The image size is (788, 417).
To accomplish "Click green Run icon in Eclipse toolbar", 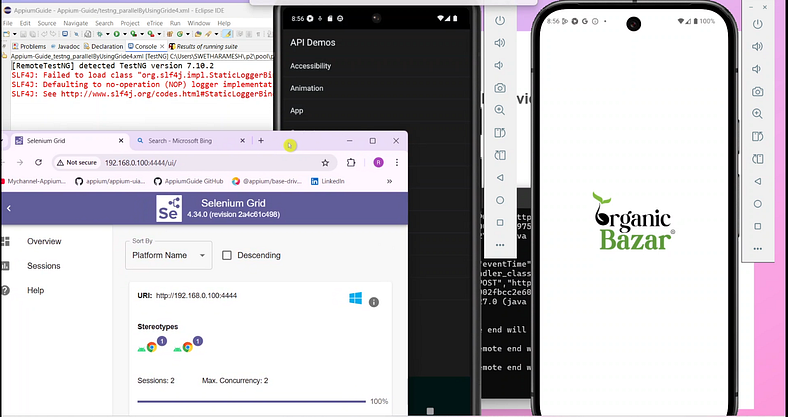I will [x=116, y=34].
